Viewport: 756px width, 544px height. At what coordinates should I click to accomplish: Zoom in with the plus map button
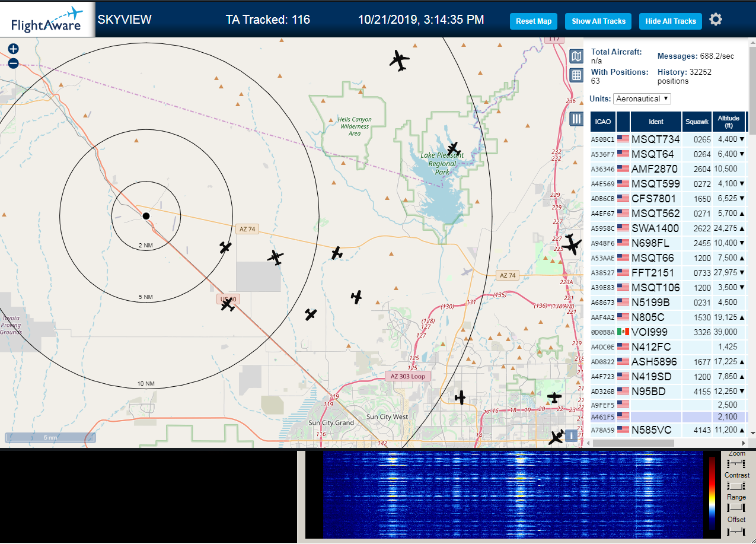pos(13,49)
